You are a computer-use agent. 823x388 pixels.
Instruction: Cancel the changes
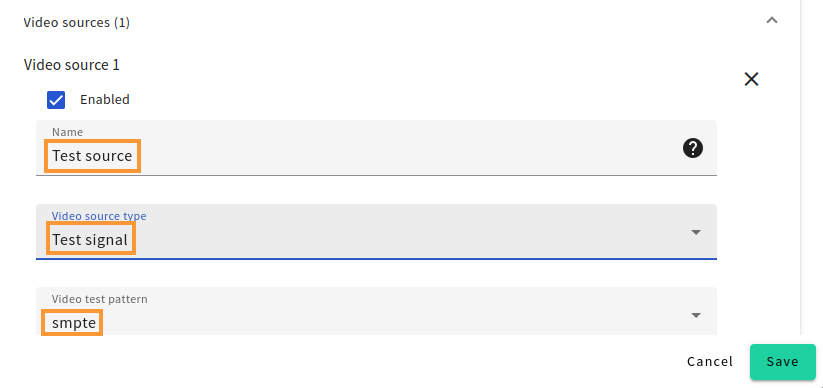click(x=710, y=362)
